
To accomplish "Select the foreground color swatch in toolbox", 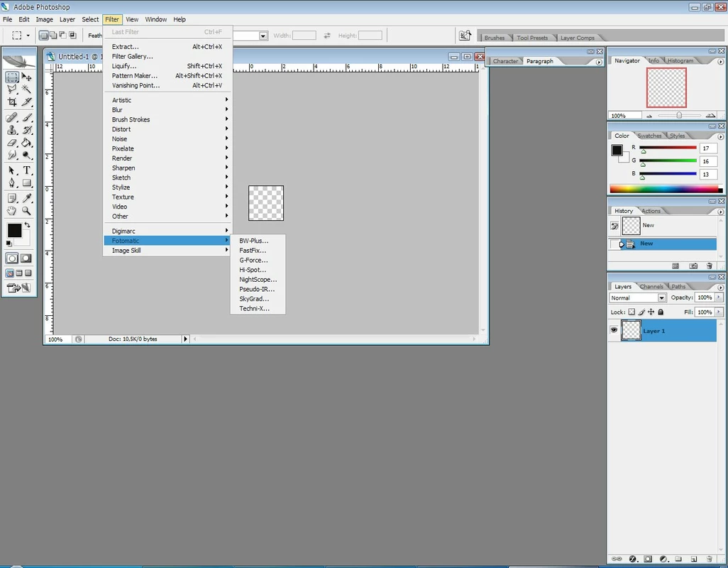I will pyautogui.click(x=14, y=230).
